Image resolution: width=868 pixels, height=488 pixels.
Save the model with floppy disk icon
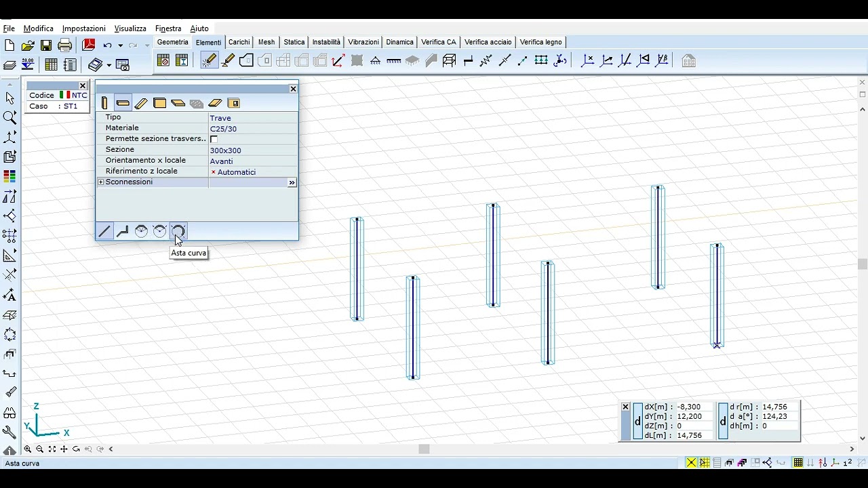click(46, 45)
